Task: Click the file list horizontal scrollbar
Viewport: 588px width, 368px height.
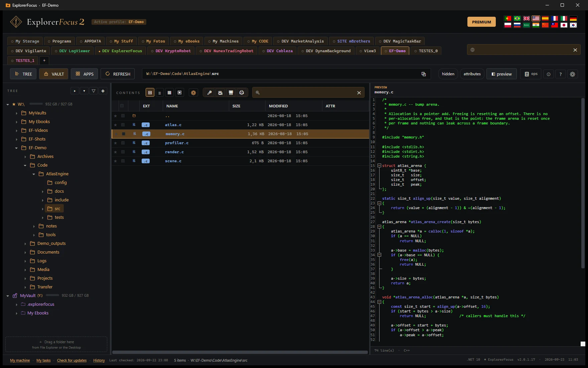Action: (240, 352)
